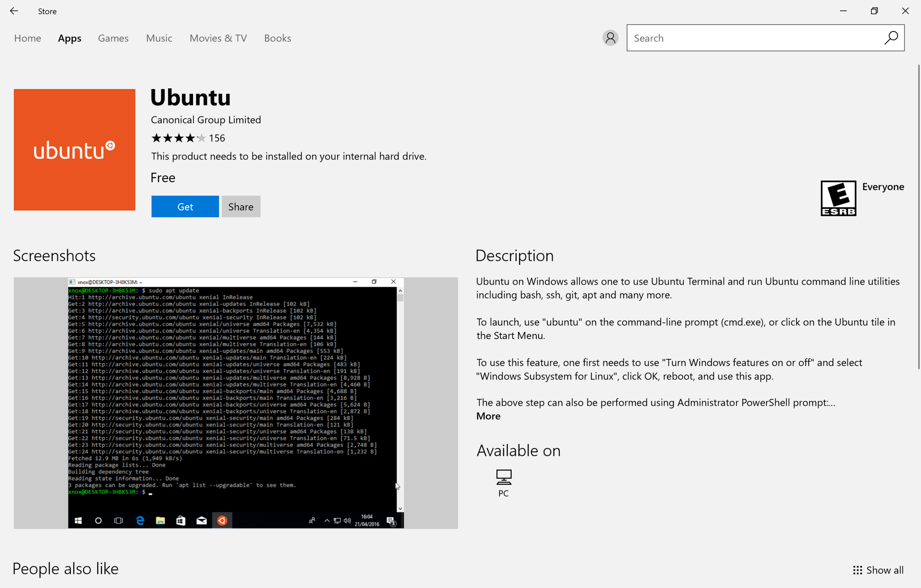The height and width of the screenshot is (588, 921).
Task: Open the terminal screenshot thumbnail
Action: (236, 403)
